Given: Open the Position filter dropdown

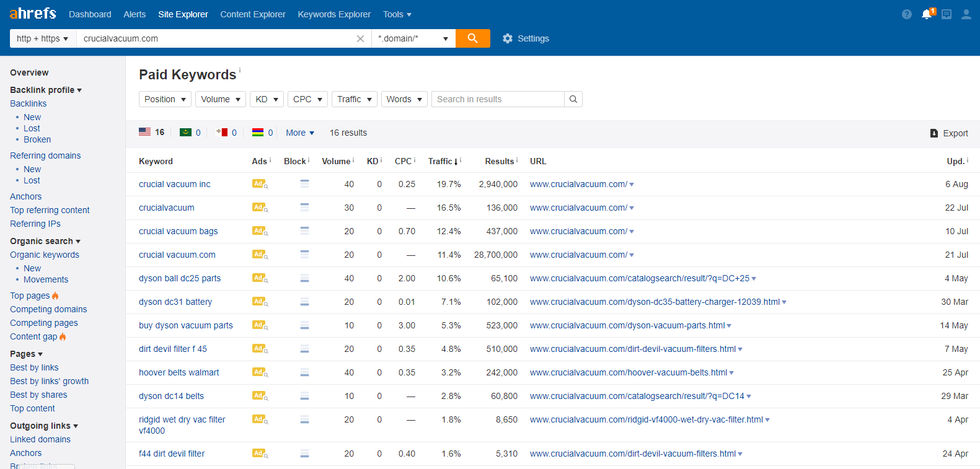Looking at the screenshot, I should tap(165, 99).
